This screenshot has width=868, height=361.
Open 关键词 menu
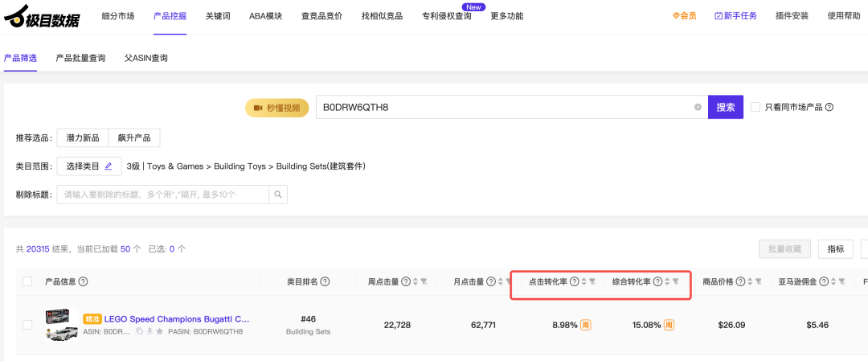click(218, 16)
